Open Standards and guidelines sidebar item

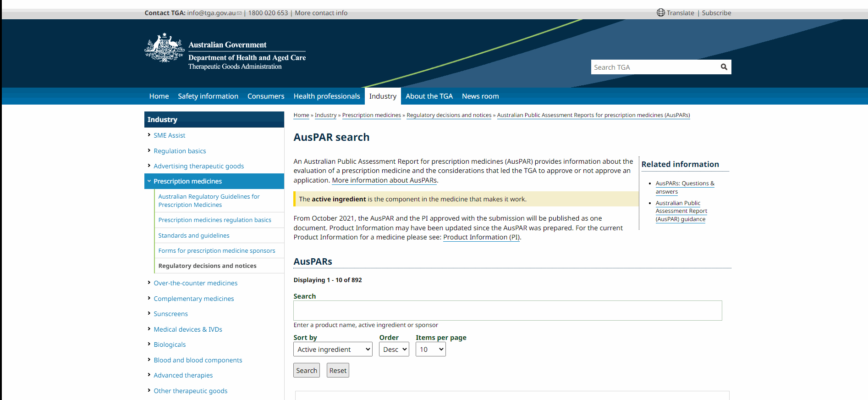(x=194, y=235)
